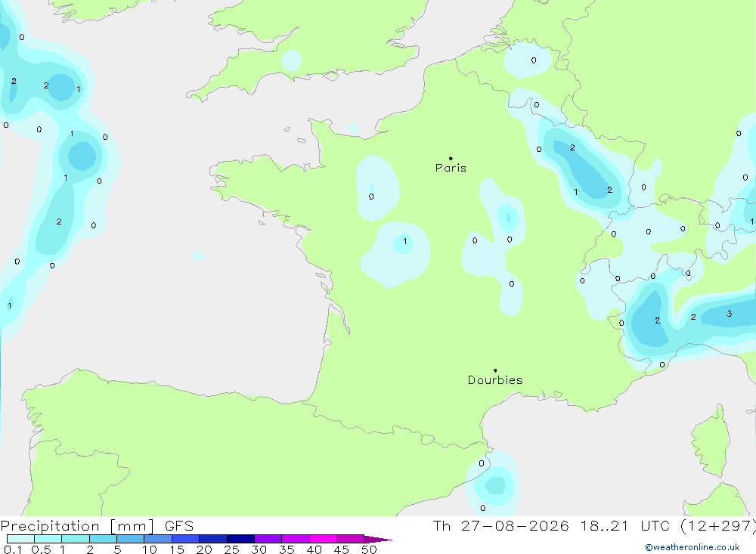
Task: Click the Corsica island outline
Action: pyautogui.click(x=711, y=441)
